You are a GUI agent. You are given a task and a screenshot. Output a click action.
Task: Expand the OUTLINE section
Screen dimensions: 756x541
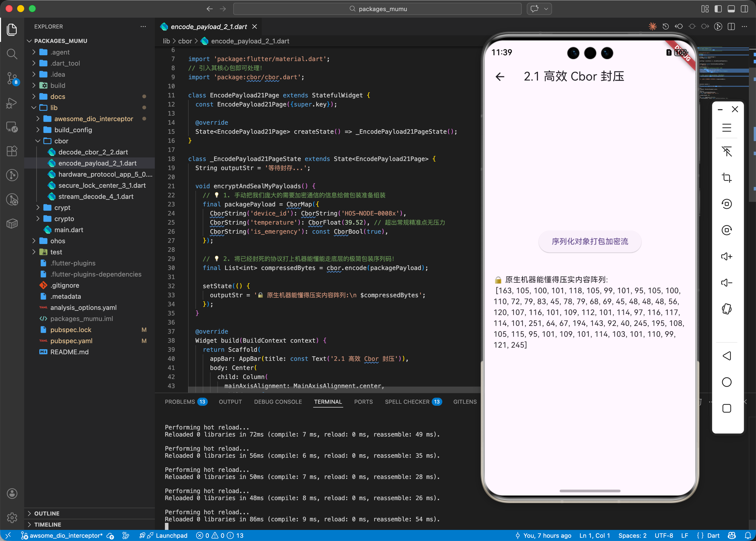pyautogui.click(x=47, y=513)
